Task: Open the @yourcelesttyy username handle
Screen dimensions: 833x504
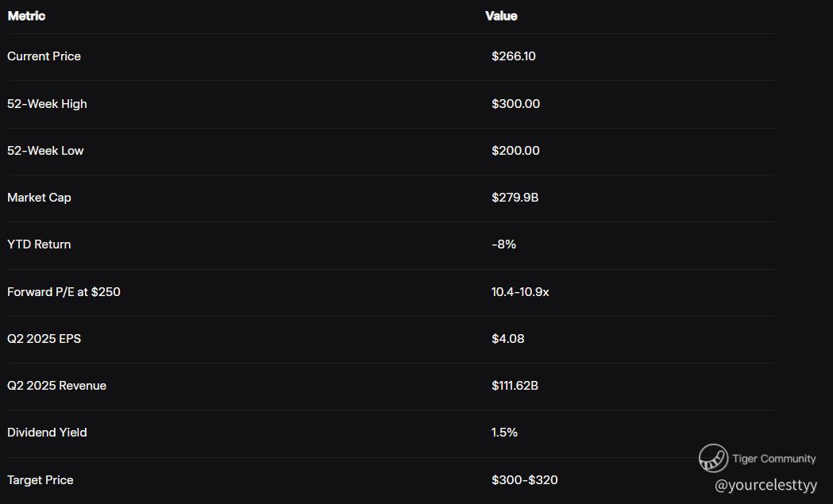Action: click(766, 485)
